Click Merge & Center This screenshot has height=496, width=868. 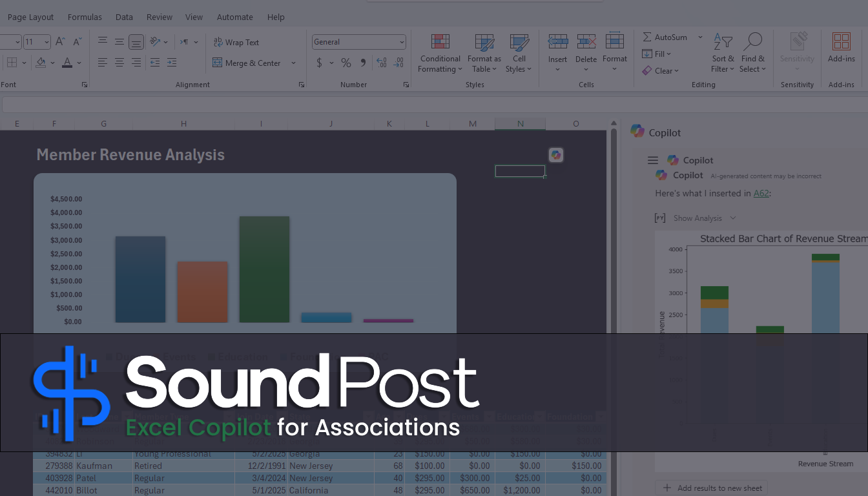247,63
